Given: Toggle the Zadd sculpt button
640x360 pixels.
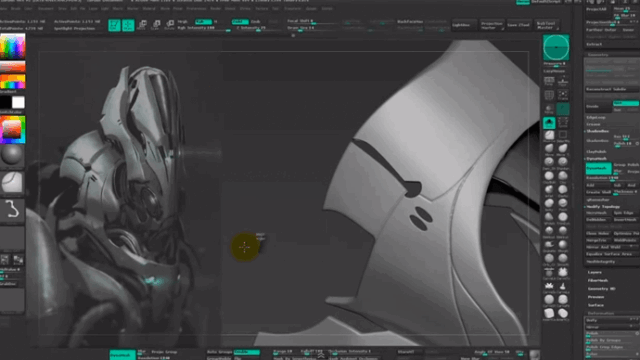Looking at the screenshot, I should [x=240, y=22].
